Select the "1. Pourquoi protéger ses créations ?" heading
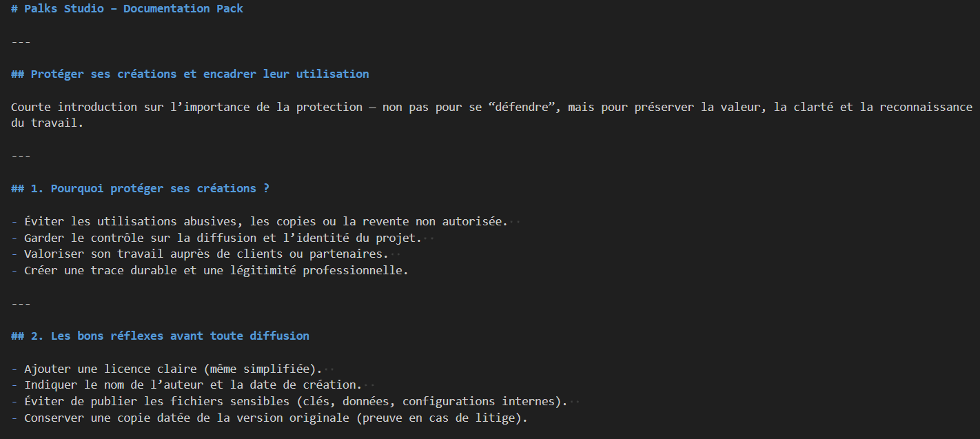This screenshot has height=439, width=980. click(x=160, y=188)
